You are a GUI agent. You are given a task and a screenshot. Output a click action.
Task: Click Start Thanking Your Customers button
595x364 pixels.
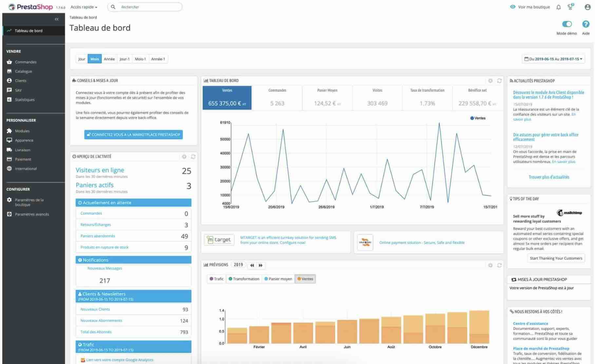coord(556,258)
